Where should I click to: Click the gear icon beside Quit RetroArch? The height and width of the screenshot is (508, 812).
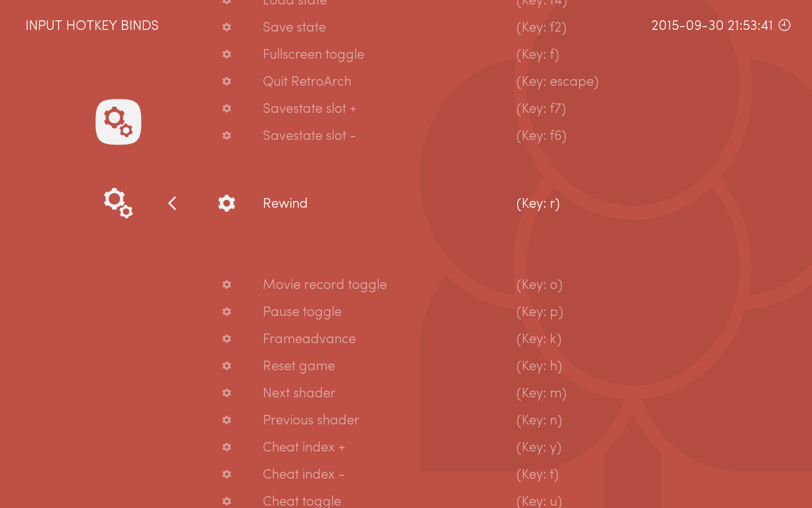click(227, 81)
